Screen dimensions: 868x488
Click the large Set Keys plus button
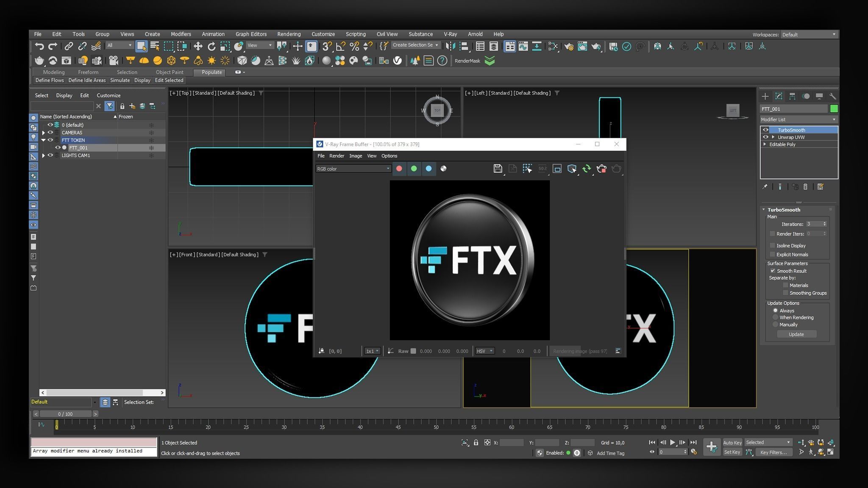point(712,447)
